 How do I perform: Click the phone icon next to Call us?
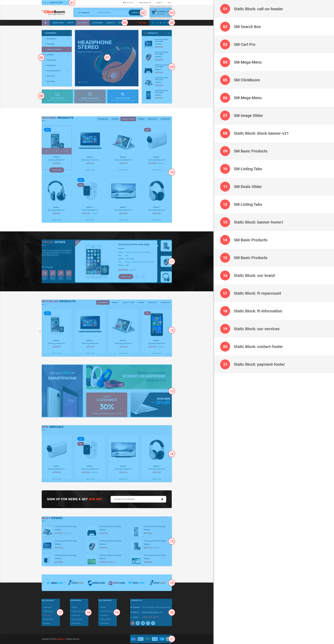(42, 3)
